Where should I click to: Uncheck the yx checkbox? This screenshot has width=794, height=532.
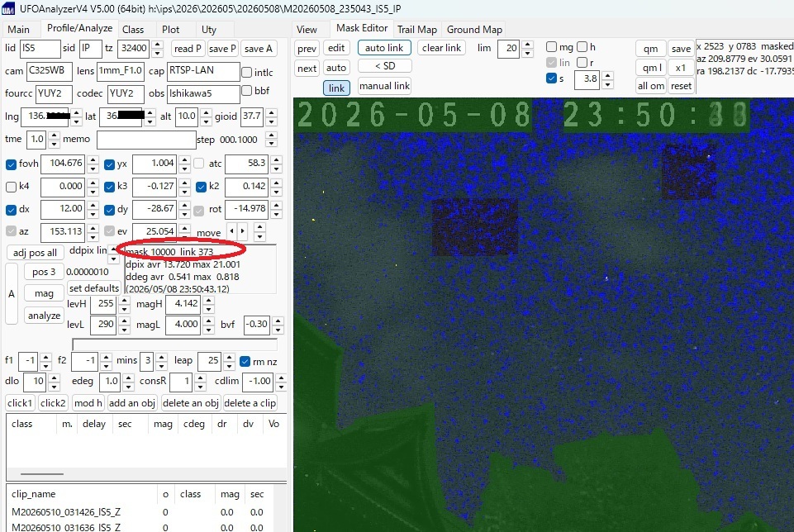(x=109, y=164)
